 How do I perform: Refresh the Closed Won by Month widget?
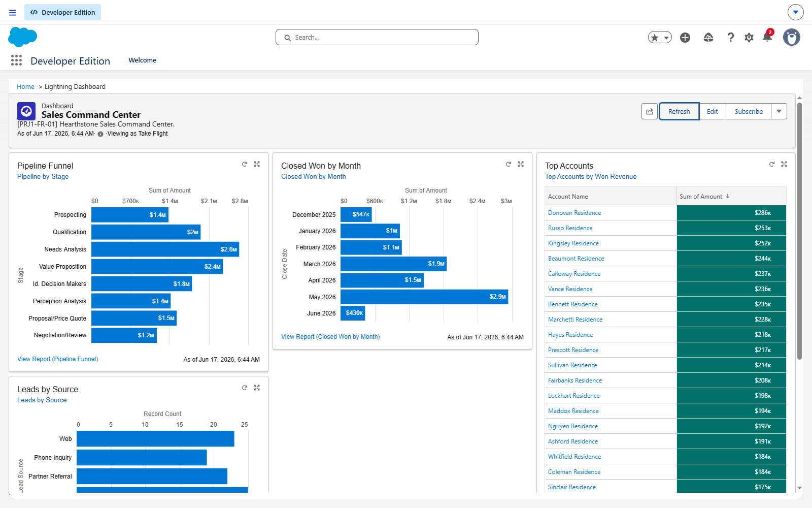coord(509,164)
